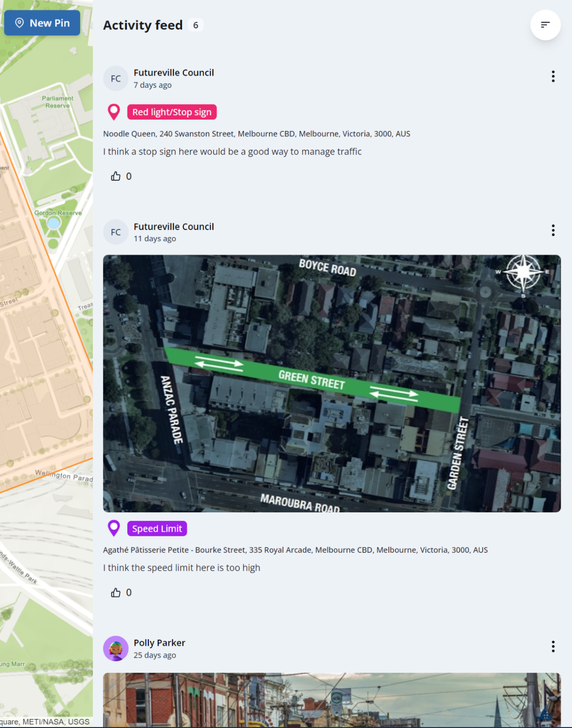The width and height of the screenshot is (572, 728).
Task: Click the activity feed count badge 6
Action: (x=196, y=25)
